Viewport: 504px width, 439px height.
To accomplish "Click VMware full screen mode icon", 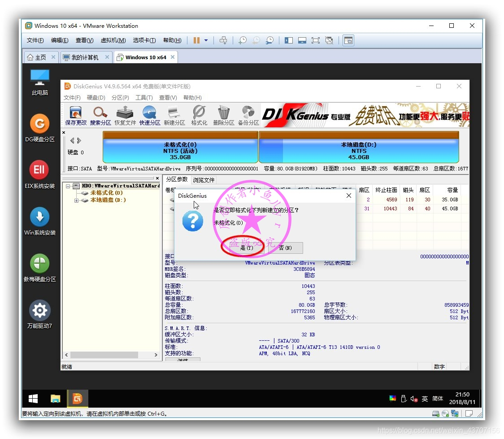I will [316, 40].
